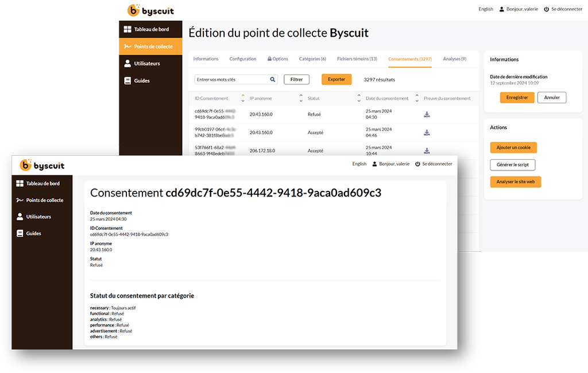Click the Guides book icon in the front sidebar
This screenshot has height=373, width=588.
click(x=20, y=233)
